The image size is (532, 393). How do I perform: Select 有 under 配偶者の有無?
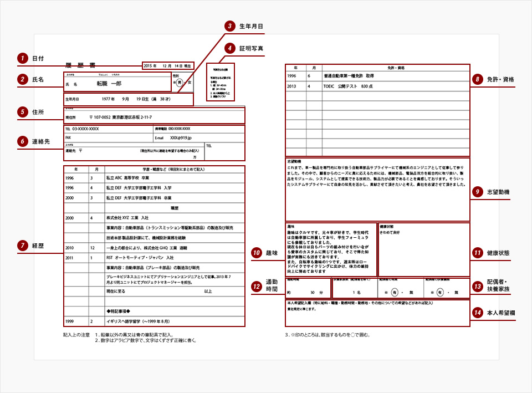(x=394, y=292)
